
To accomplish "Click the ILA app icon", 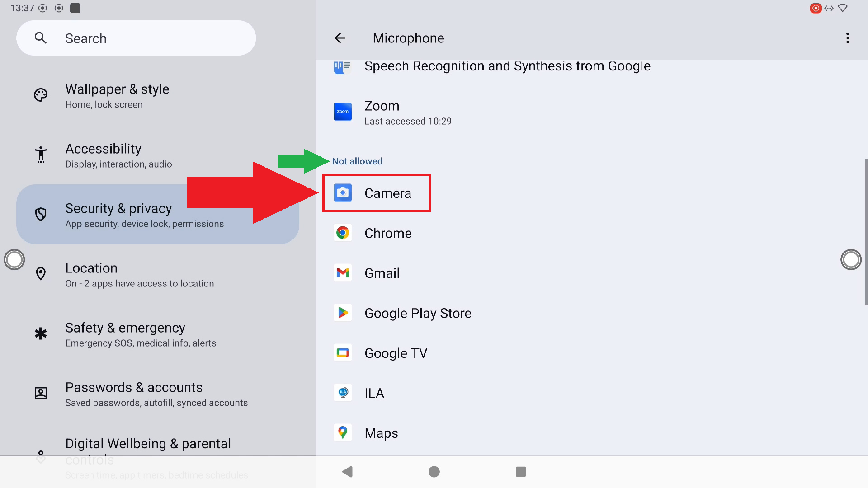I will point(343,393).
